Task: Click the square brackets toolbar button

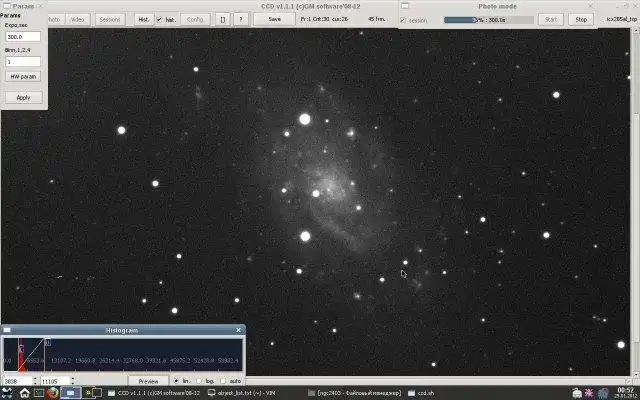Action: coord(222,19)
